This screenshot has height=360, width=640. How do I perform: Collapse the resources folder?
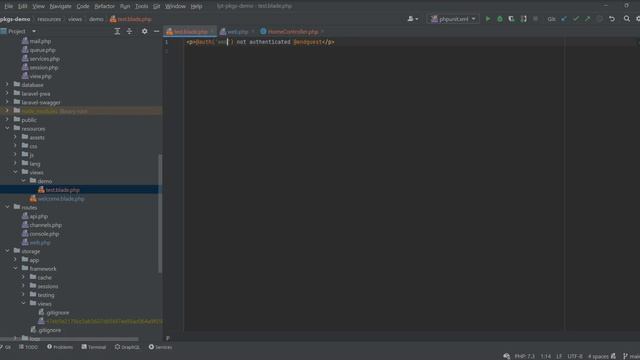pyautogui.click(x=7, y=128)
